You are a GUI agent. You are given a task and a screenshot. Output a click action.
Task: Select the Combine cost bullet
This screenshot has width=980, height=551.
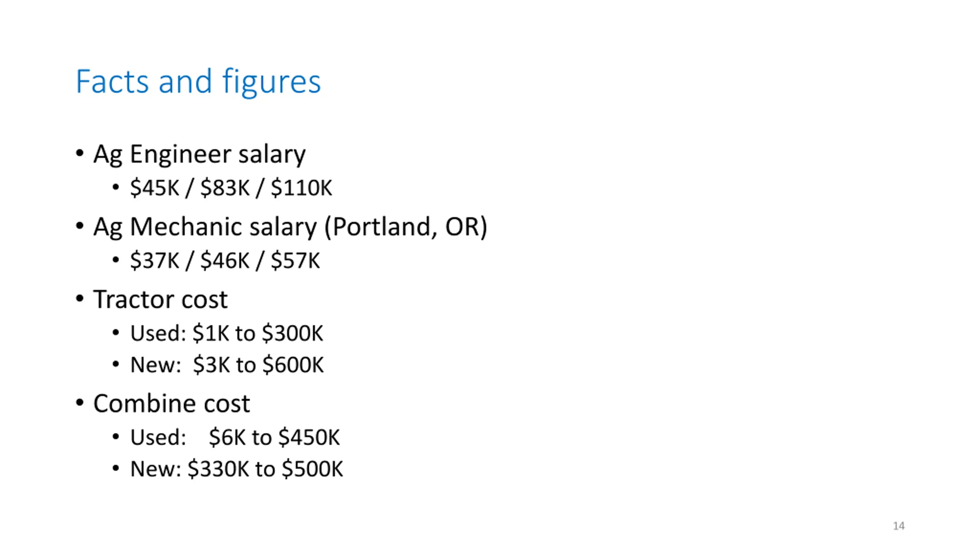171,404
